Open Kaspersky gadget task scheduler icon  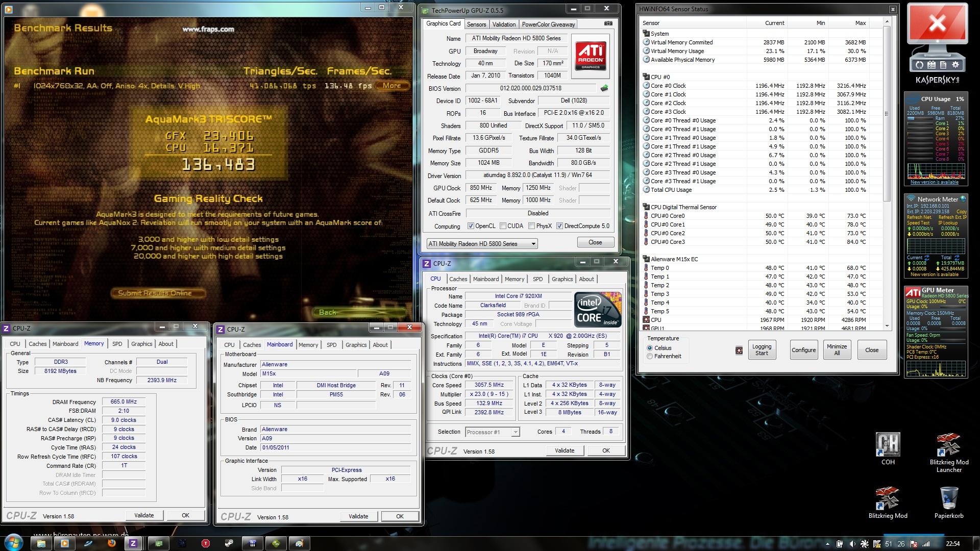(x=932, y=65)
